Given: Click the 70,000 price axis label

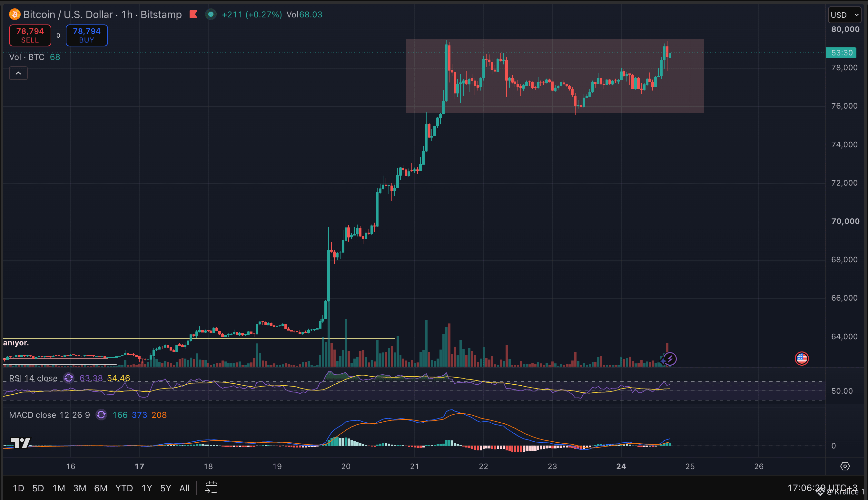Looking at the screenshot, I should pyautogui.click(x=845, y=221).
